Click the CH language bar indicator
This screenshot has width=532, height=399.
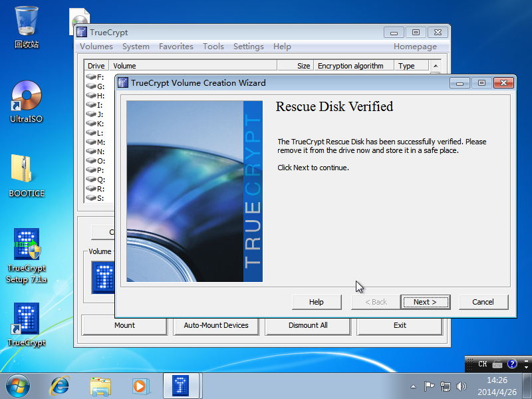click(x=483, y=364)
